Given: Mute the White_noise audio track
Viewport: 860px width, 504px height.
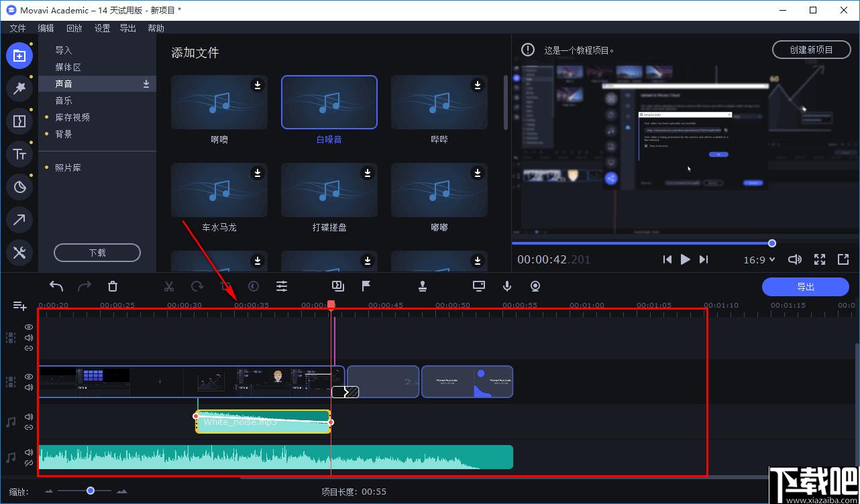Looking at the screenshot, I should pyautogui.click(x=29, y=417).
